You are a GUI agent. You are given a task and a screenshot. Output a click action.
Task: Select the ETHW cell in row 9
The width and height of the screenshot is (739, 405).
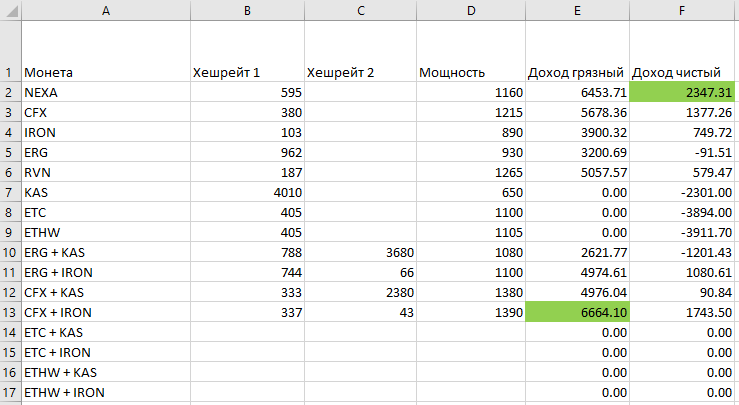pyautogui.click(x=106, y=232)
